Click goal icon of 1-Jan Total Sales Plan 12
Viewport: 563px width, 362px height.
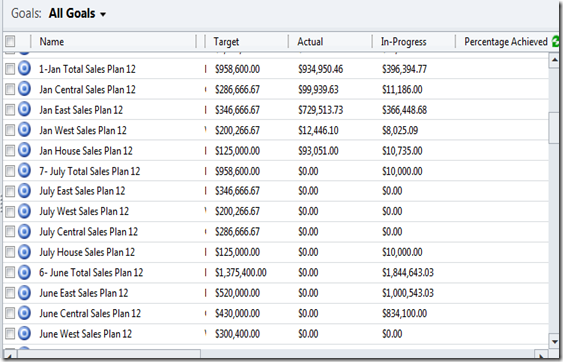pos(24,68)
